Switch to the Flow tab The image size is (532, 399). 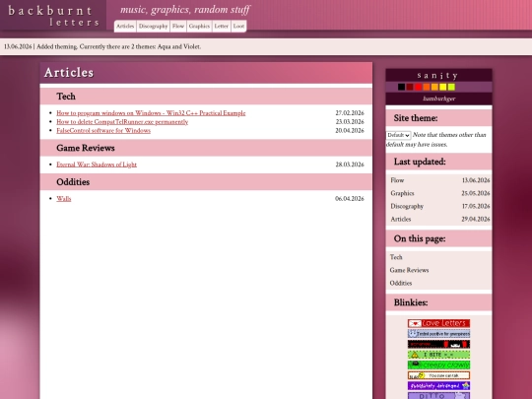(178, 27)
